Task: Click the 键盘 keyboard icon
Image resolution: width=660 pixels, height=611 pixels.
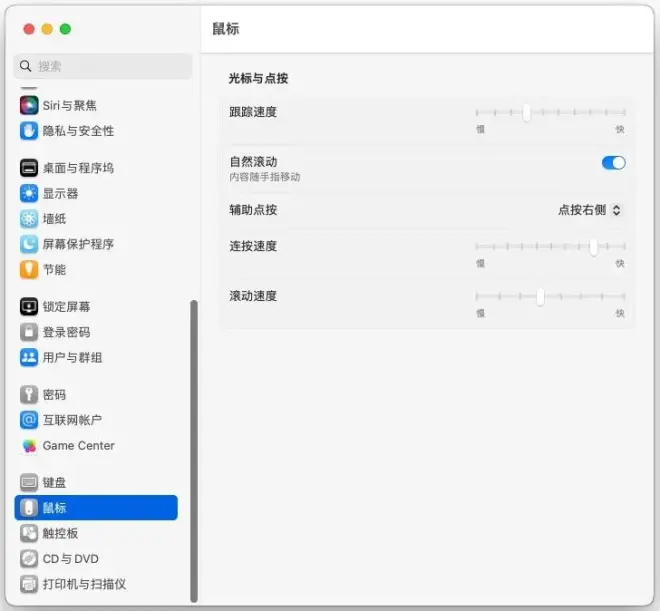Action: pyautogui.click(x=29, y=482)
